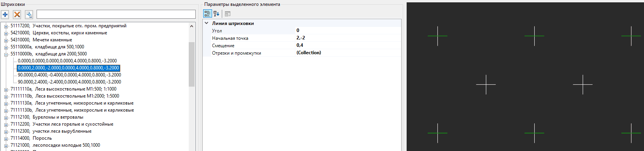Click the Начальная точка value 2,-2
This screenshot has height=151, width=644.
[348, 38]
